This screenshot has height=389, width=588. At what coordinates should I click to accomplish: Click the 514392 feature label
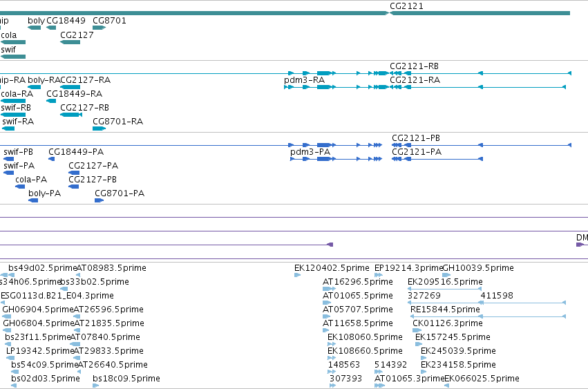(x=391, y=366)
